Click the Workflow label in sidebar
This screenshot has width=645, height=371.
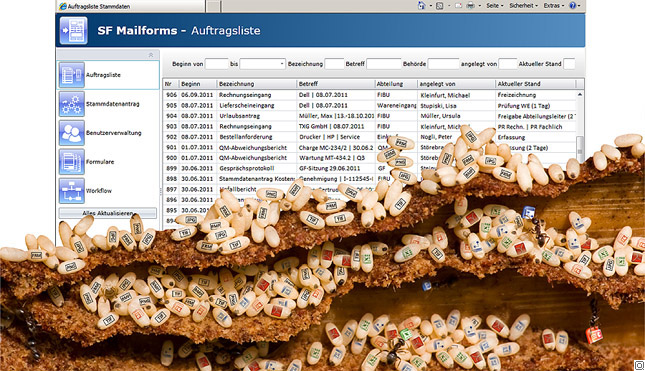(99, 191)
